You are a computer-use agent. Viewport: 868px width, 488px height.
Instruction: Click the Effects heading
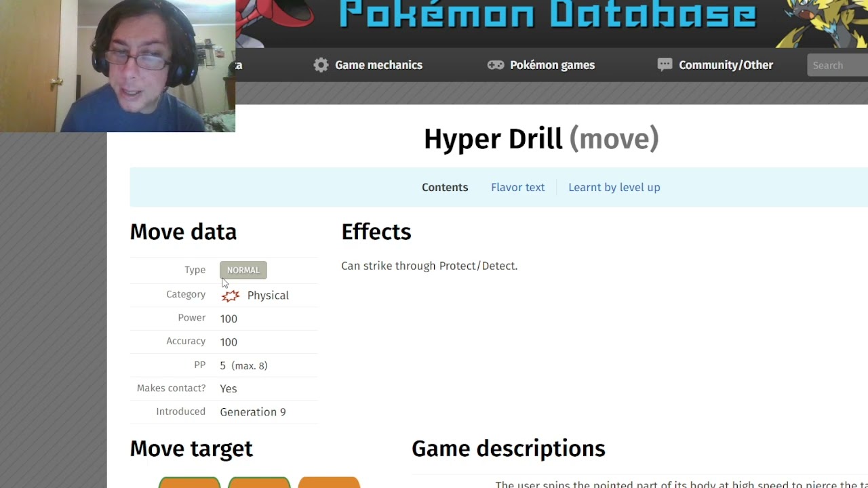coord(376,232)
